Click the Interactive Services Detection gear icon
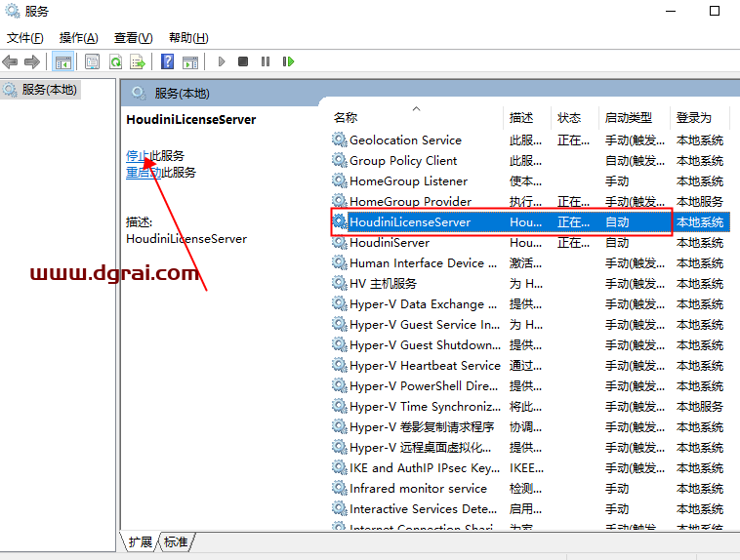Viewport: 740px width, 560px height. 340,508
